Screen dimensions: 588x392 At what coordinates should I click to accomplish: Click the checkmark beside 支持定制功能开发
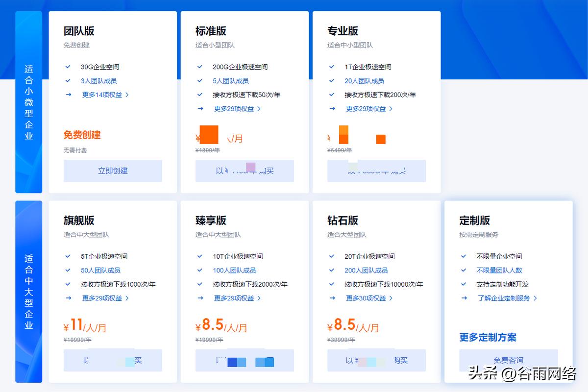click(464, 284)
